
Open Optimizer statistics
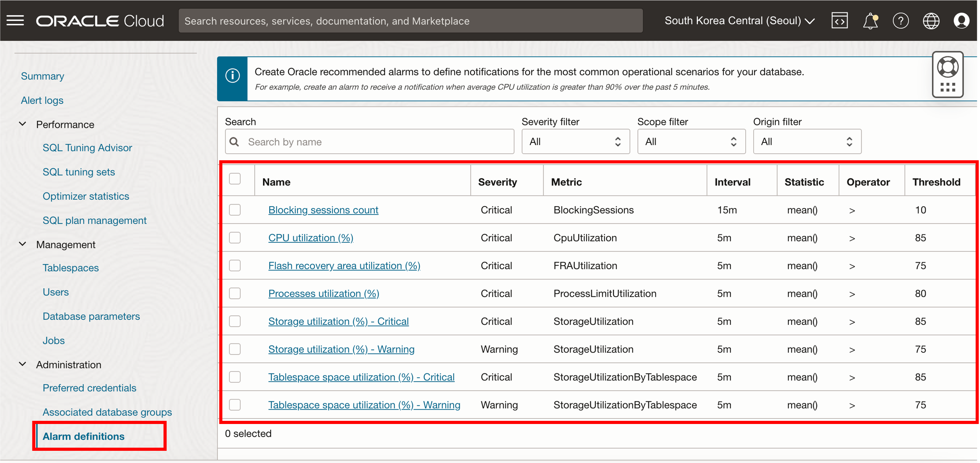click(86, 196)
